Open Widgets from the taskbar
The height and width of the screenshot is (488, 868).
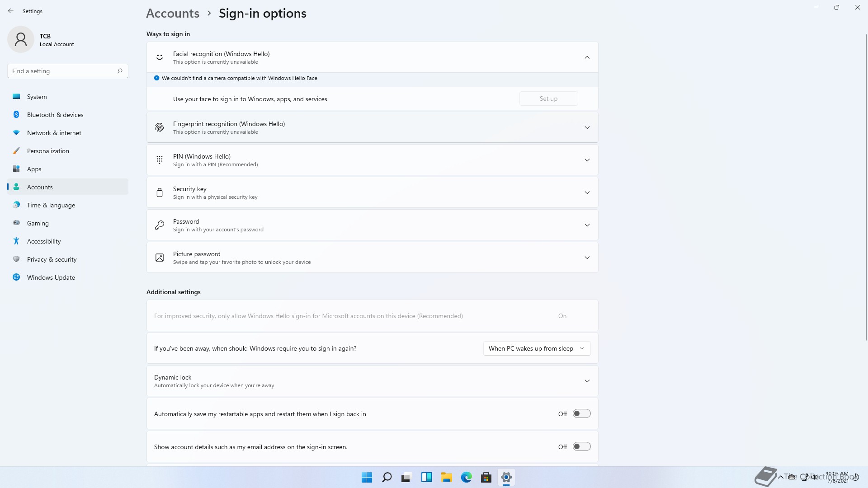(x=427, y=477)
